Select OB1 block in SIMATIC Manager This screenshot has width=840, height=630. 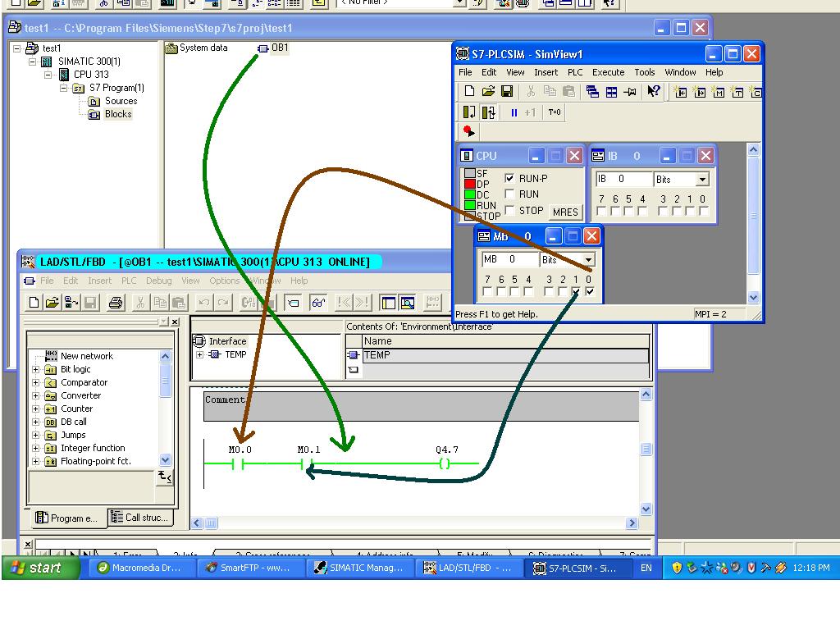[x=273, y=48]
